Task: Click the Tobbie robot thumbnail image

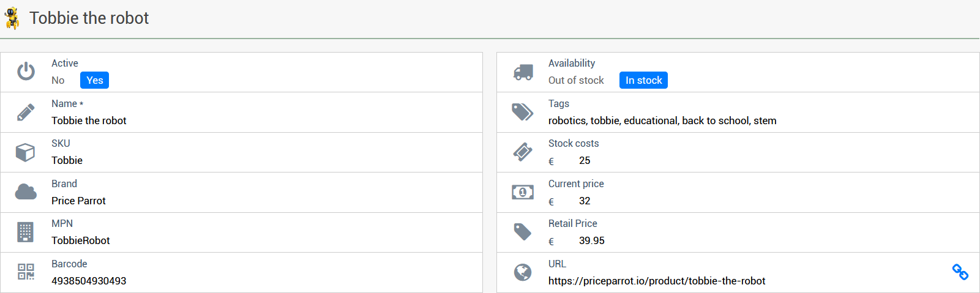Action: 12,18
